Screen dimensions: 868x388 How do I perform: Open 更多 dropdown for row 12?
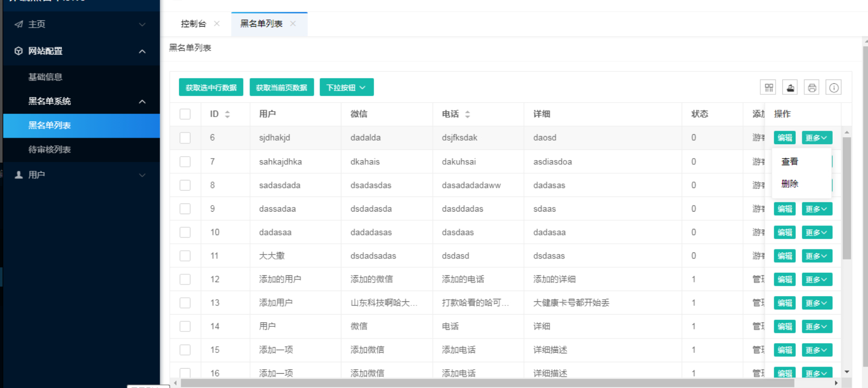(817, 279)
